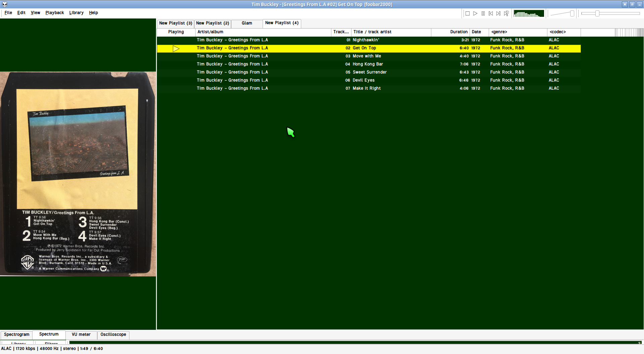The image size is (644, 354).
Task: Play a random track icon
Action: pos(506,13)
